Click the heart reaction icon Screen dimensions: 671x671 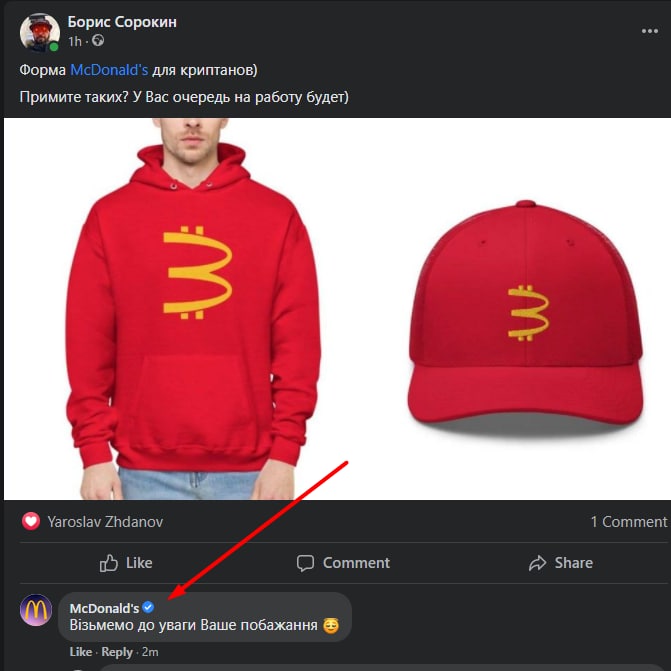[x=30, y=521]
